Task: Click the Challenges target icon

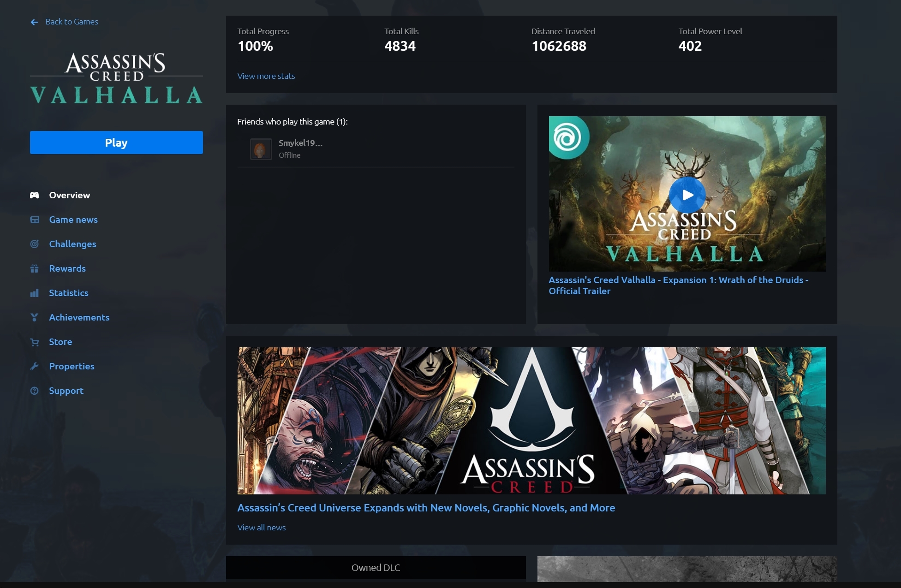Action: pos(35,244)
